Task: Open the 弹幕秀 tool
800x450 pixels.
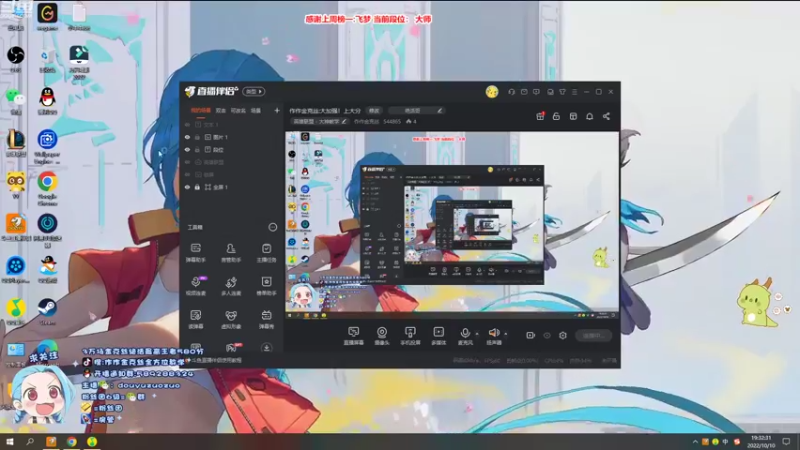Action: click(x=266, y=319)
